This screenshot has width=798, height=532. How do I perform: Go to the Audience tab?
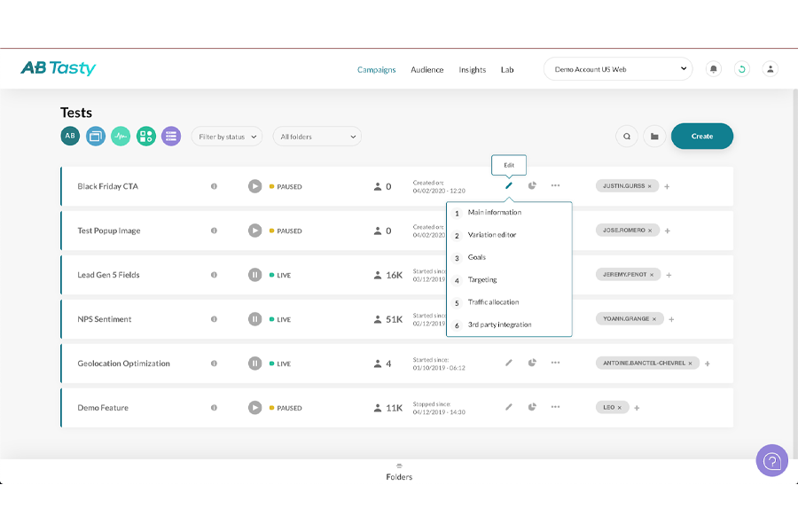[x=426, y=70]
